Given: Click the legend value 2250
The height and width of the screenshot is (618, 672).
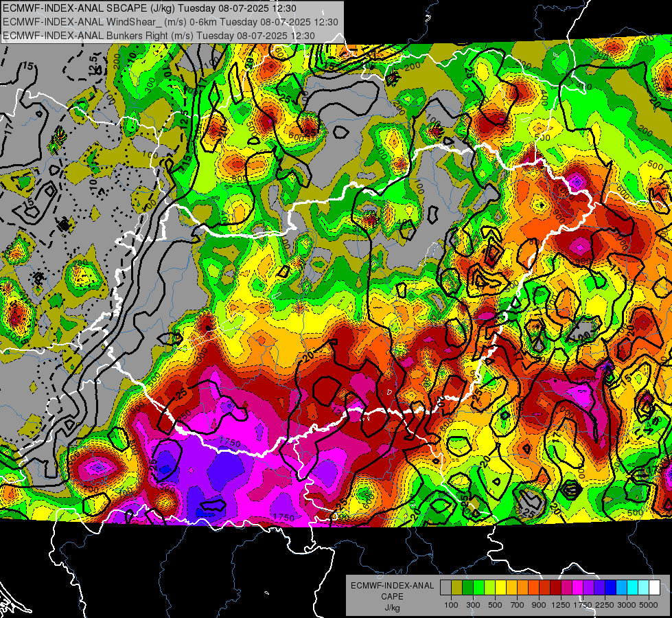Looking at the screenshot, I should point(605,605).
